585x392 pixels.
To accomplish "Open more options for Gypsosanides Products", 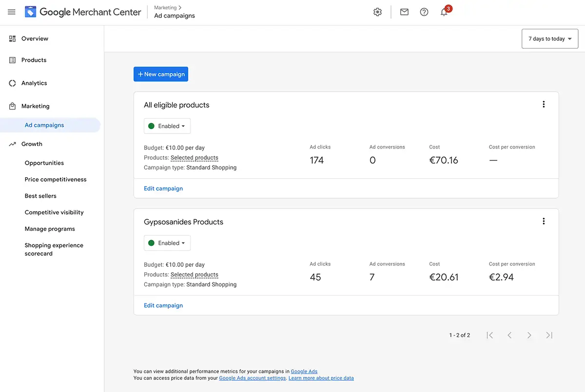I will click(544, 221).
